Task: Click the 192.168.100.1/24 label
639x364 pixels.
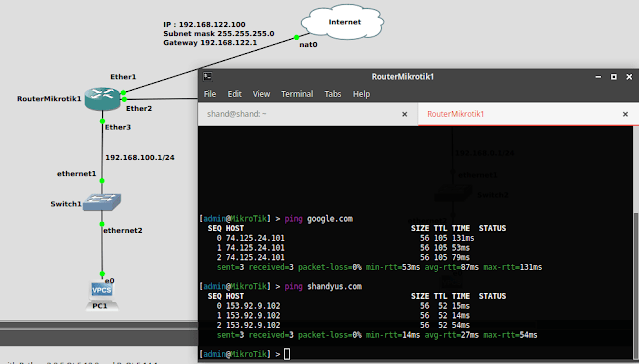Action: 140,157
